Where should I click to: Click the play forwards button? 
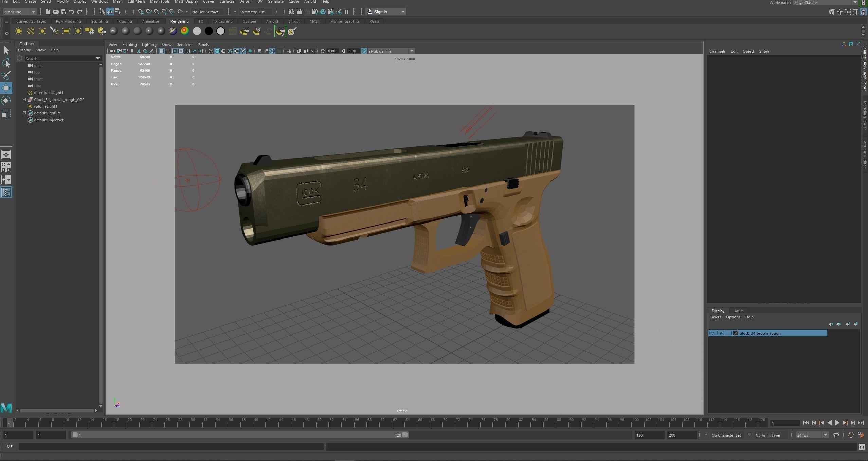click(x=837, y=423)
